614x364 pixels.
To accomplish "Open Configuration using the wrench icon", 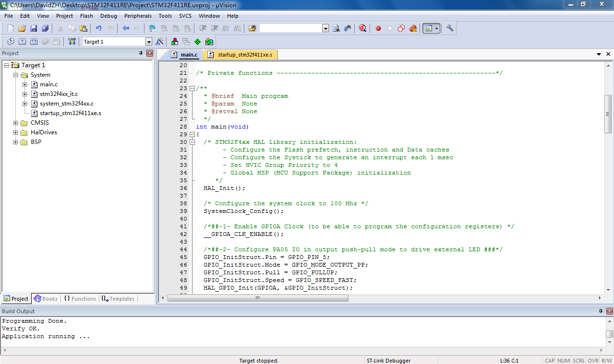I will pos(450,28).
